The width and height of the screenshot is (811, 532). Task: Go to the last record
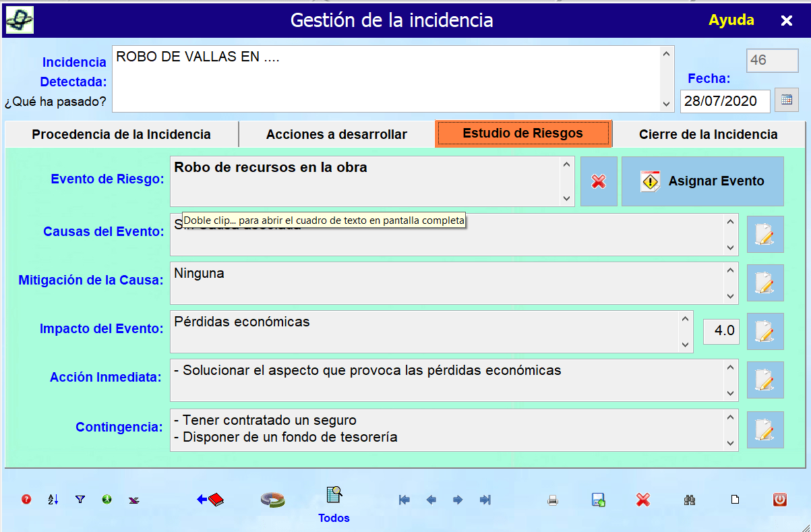[485, 500]
